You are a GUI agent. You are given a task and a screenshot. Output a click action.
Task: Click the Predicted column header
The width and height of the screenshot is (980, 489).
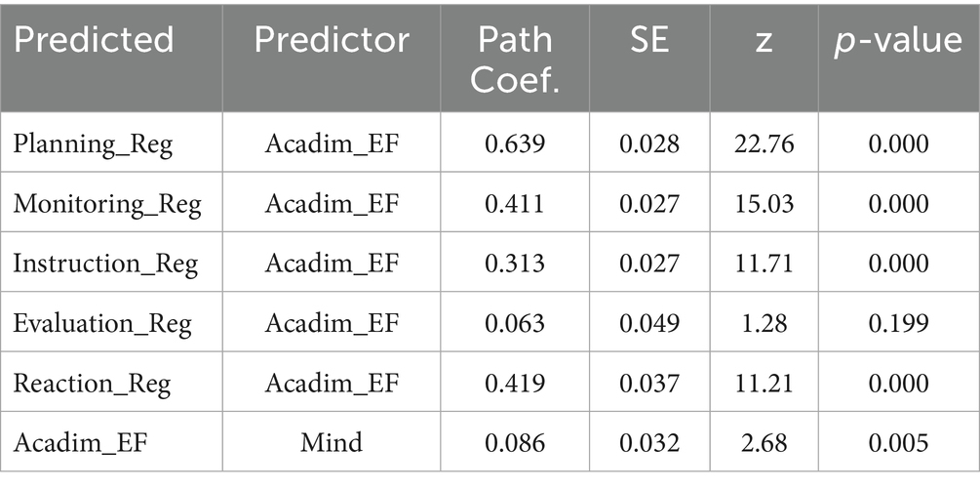coord(95,40)
